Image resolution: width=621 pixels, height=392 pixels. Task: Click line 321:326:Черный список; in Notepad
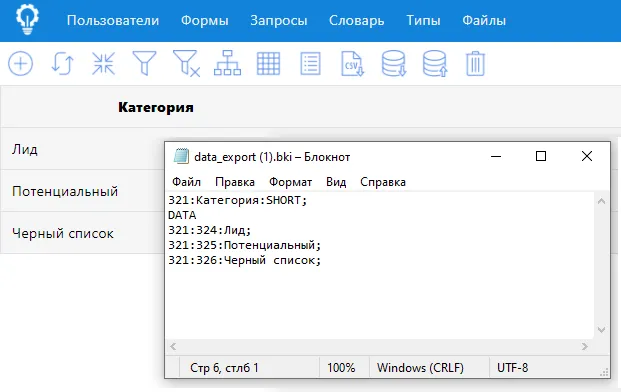pyautogui.click(x=244, y=260)
